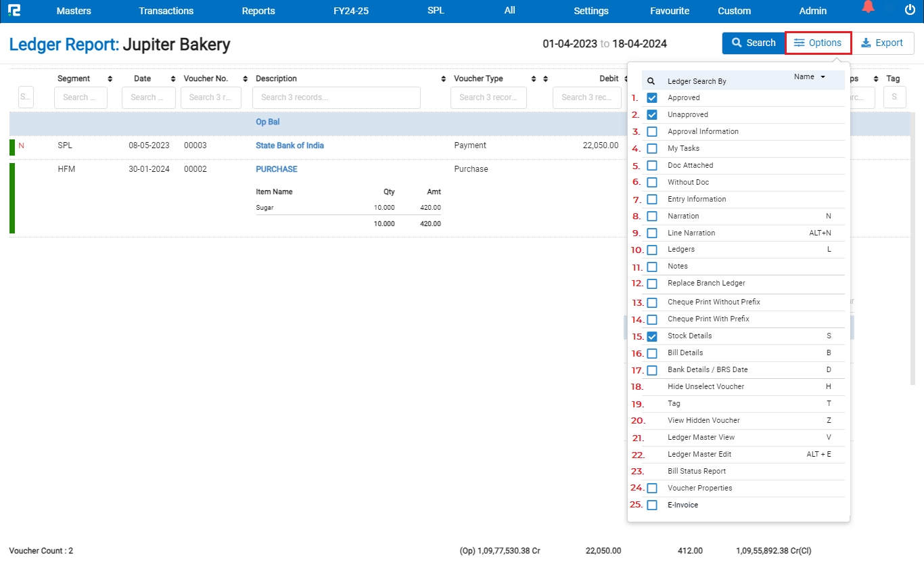Open the Transactions menu
Viewport: 924px width, 567px height.
pos(166,11)
